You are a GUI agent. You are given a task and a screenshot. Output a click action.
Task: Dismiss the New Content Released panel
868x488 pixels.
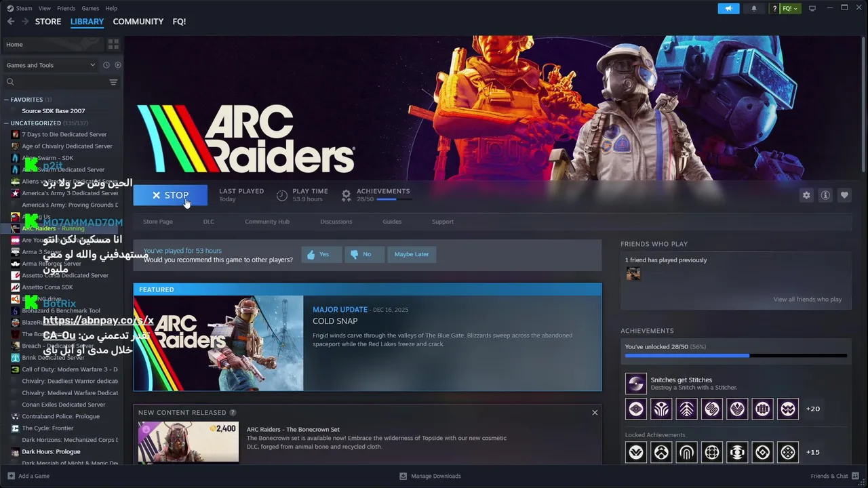595,412
